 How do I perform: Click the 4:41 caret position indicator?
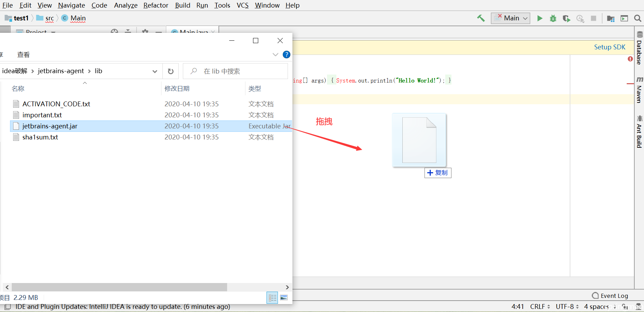point(518,306)
